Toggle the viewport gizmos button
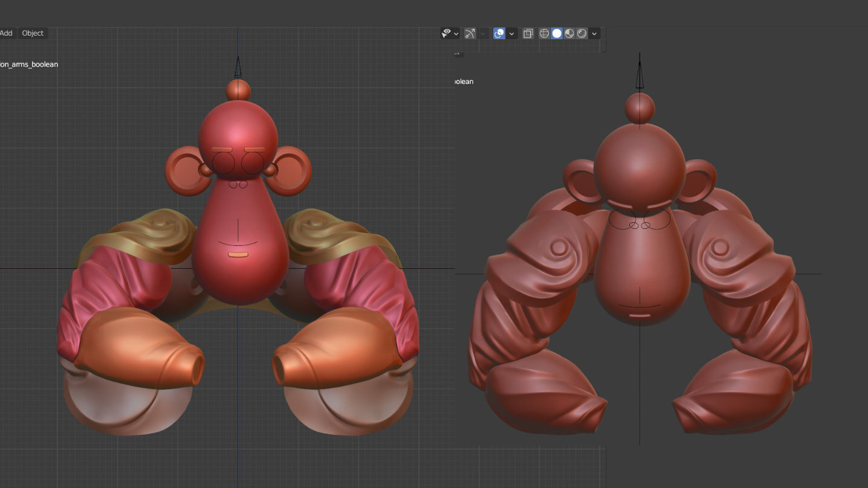Viewport: 868px width, 488px height. (x=470, y=33)
